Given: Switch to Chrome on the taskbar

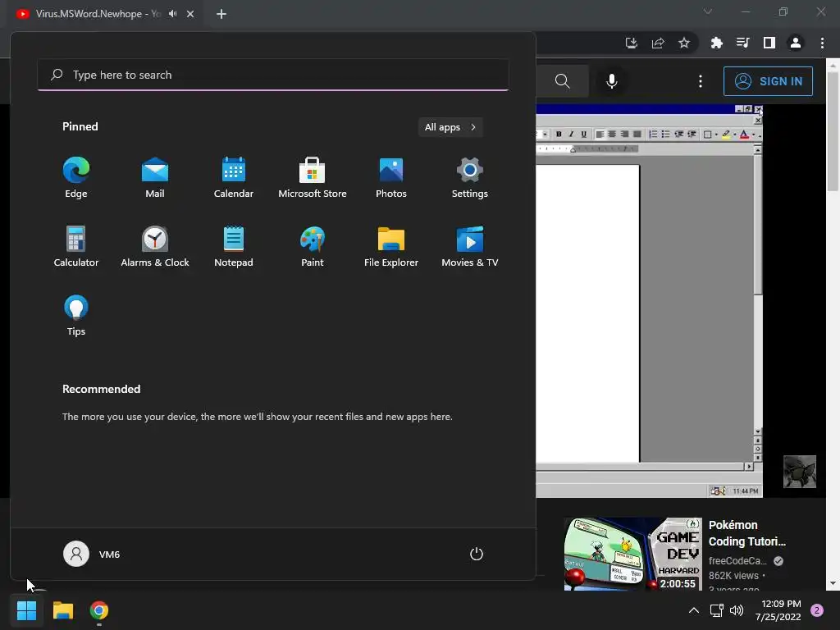Looking at the screenshot, I should [x=99, y=610].
